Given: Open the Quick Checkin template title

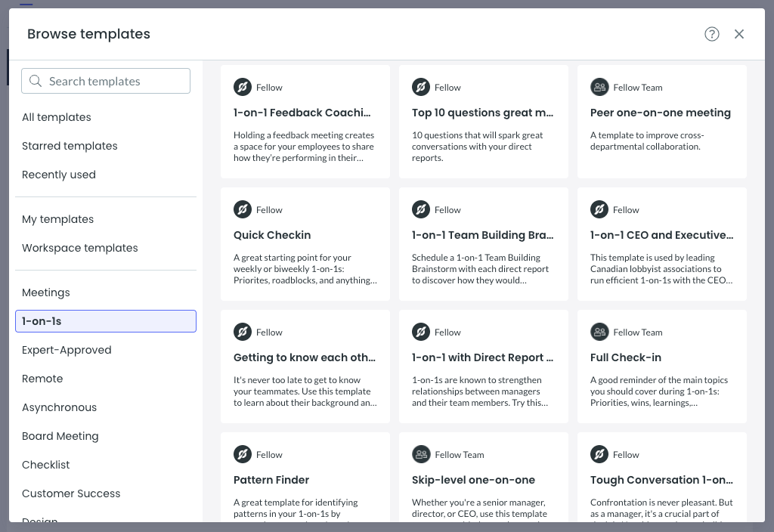Looking at the screenshot, I should (x=272, y=235).
